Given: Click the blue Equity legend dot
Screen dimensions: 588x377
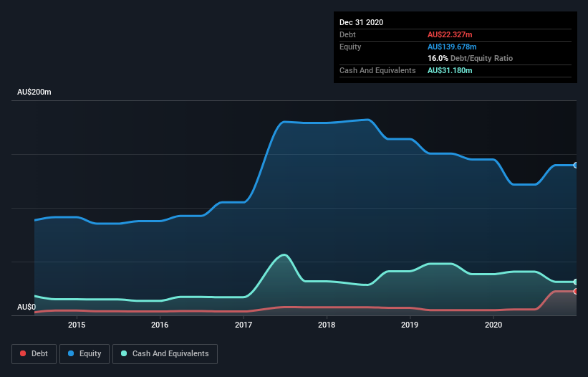Looking at the screenshot, I should pos(71,353).
